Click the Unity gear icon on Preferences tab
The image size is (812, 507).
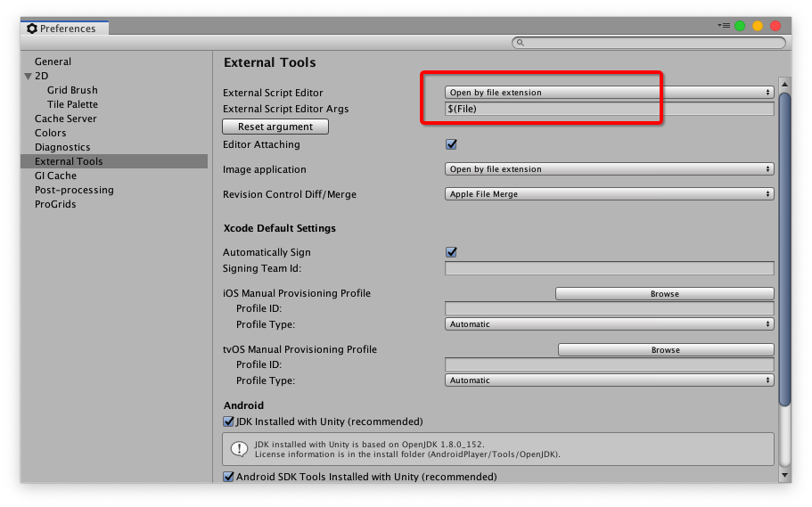pyautogui.click(x=32, y=29)
